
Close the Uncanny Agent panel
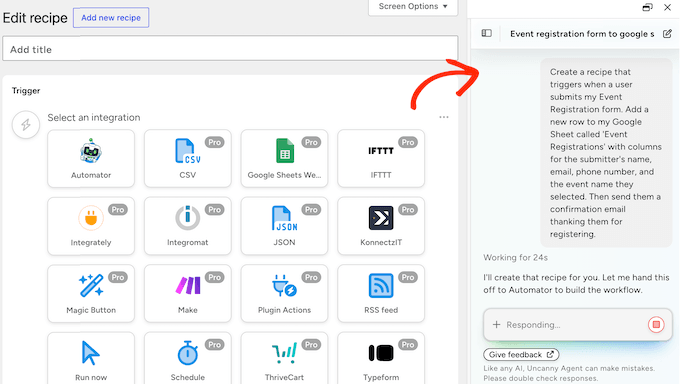point(667,7)
